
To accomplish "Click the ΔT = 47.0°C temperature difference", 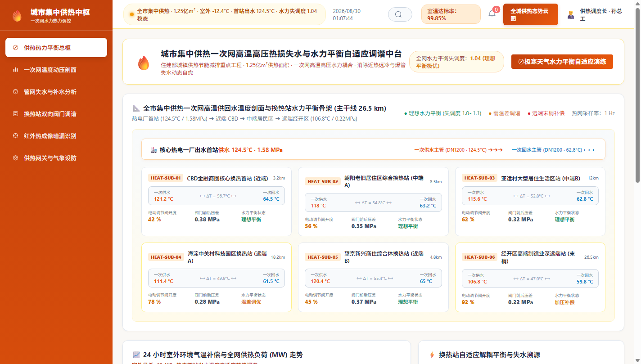I will [532, 279].
